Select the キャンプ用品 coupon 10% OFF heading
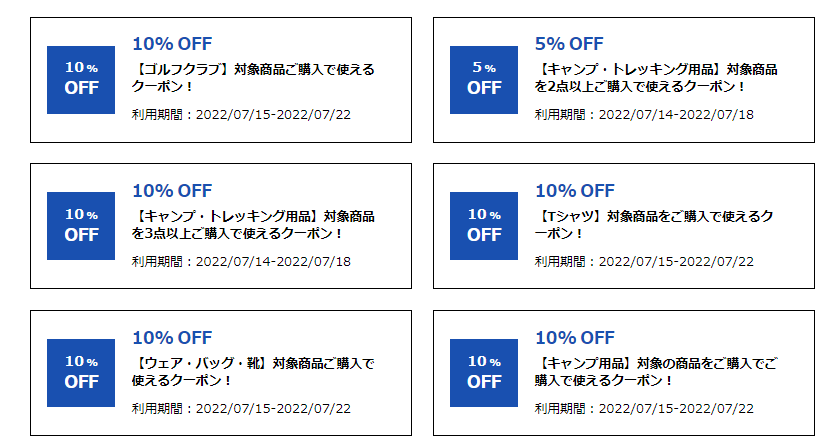The height and width of the screenshot is (444, 839). [x=575, y=338]
